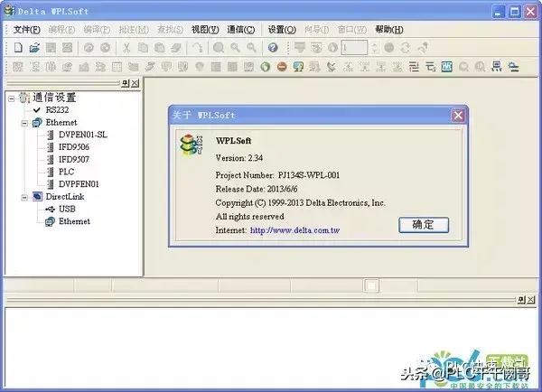This screenshot has height=392, width=542.
Task: Select the 通信设置 root label
Action: pos(54,98)
